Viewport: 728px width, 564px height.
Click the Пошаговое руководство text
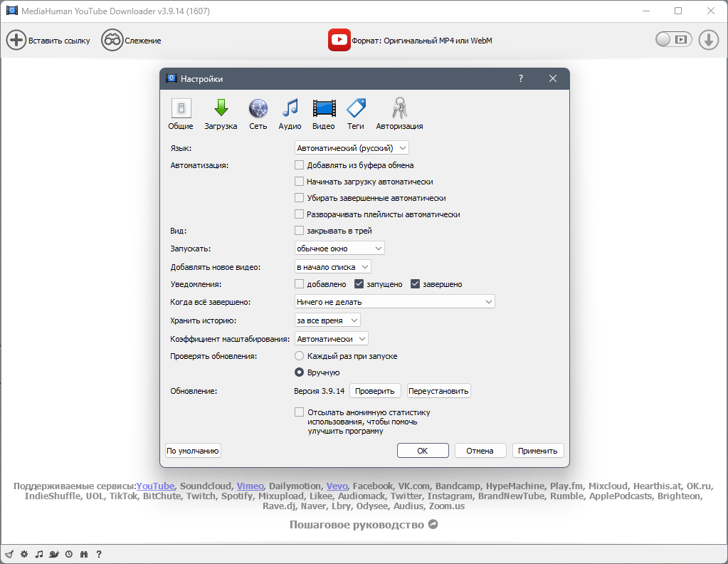tap(357, 525)
